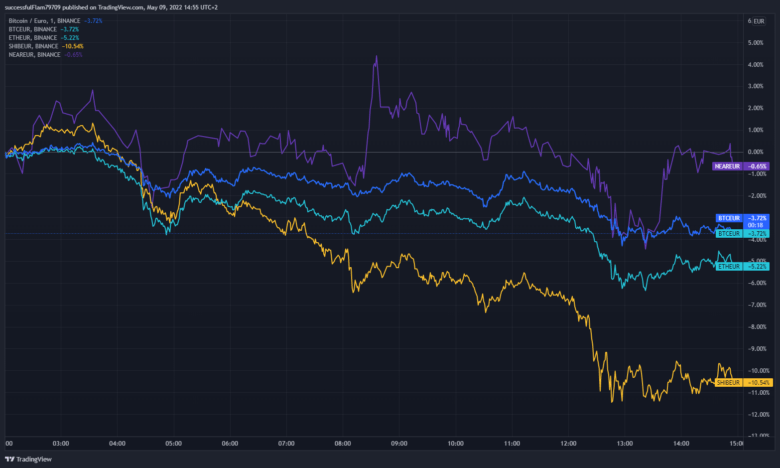Click the -6.00% mark on the price axis

point(756,283)
